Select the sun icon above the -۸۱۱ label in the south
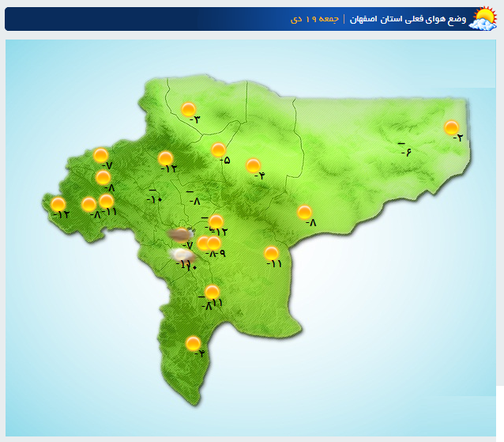 (x=213, y=292)
